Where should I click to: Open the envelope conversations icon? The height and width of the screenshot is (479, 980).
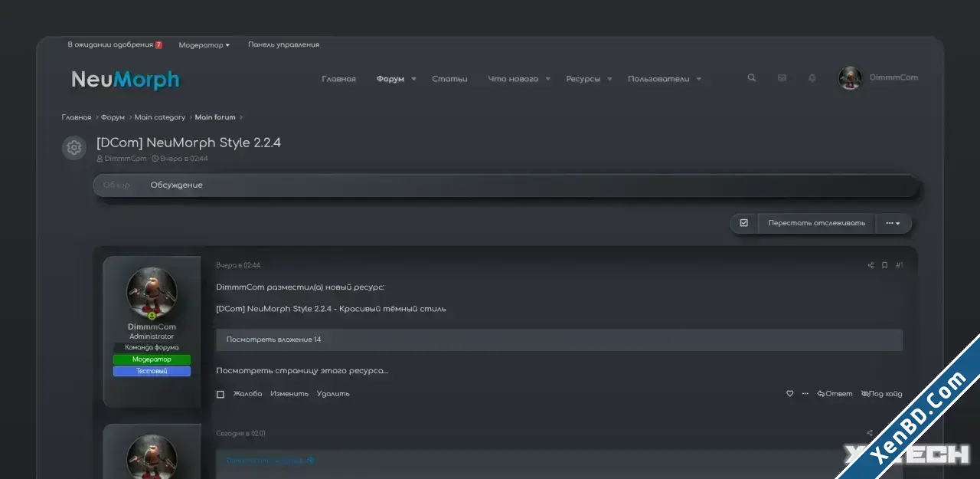tap(782, 78)
